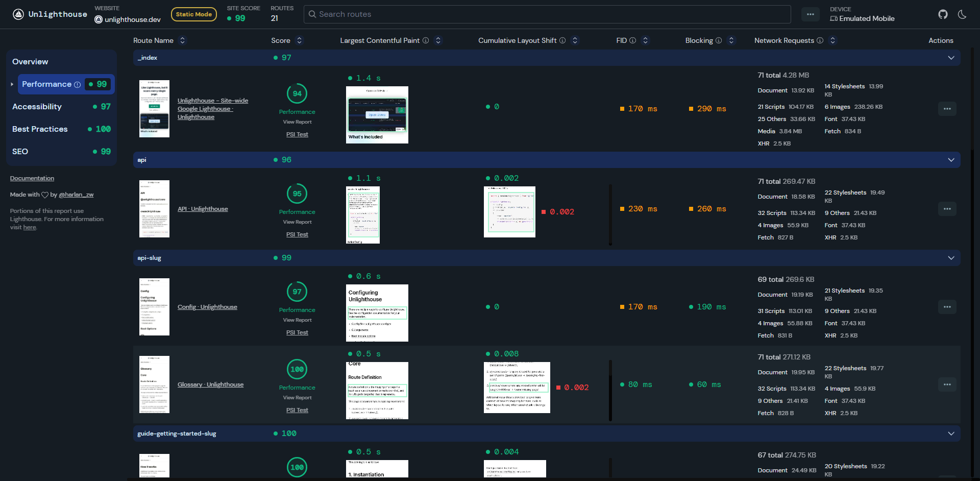Open PSI Test for the Config route
The width and height of the screenshot is (980, 481).
(297, 332)
